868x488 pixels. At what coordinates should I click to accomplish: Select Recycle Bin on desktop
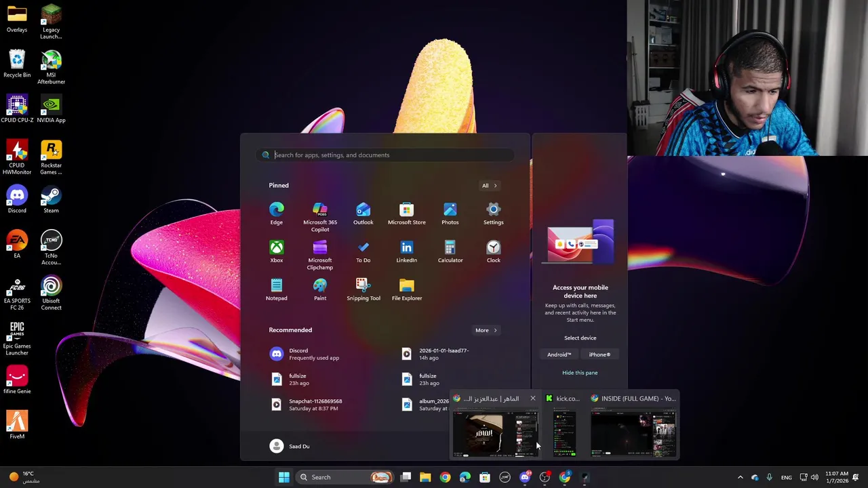pos(17,64)
